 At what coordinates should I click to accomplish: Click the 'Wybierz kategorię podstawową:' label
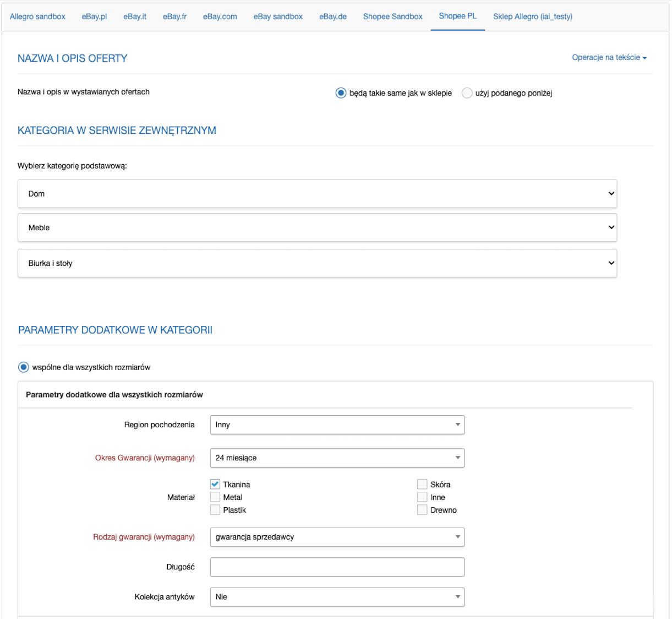point(72,166)
